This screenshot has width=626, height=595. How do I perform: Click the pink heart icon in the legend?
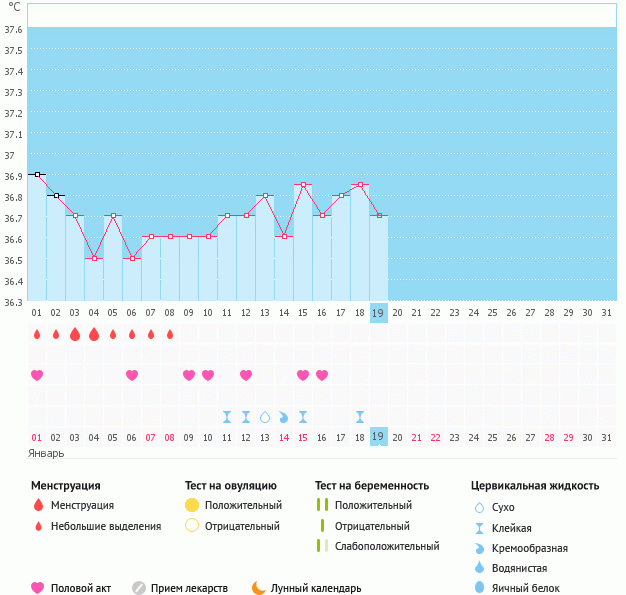[38, 588]
